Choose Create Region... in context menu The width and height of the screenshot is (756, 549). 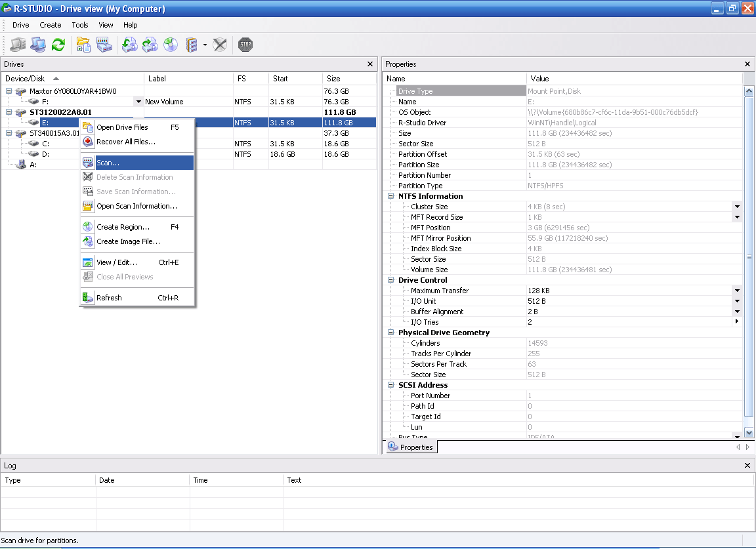pos(137,227)
